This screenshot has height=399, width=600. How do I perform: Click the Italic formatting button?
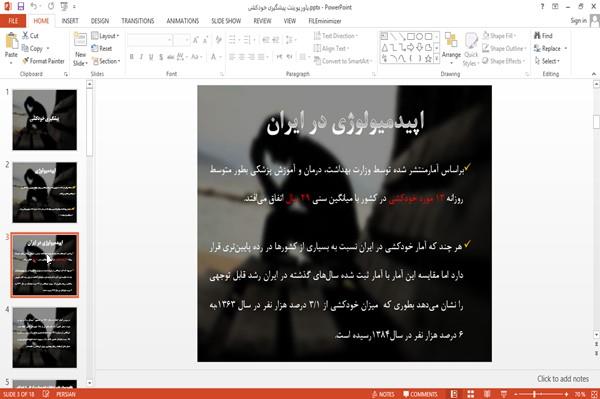coord(141,57)
